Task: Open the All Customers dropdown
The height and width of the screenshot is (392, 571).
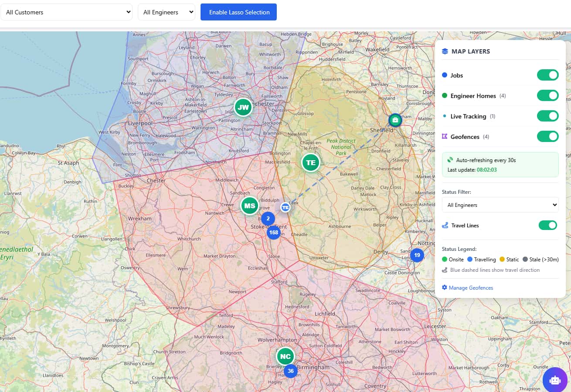Action: 66,12
